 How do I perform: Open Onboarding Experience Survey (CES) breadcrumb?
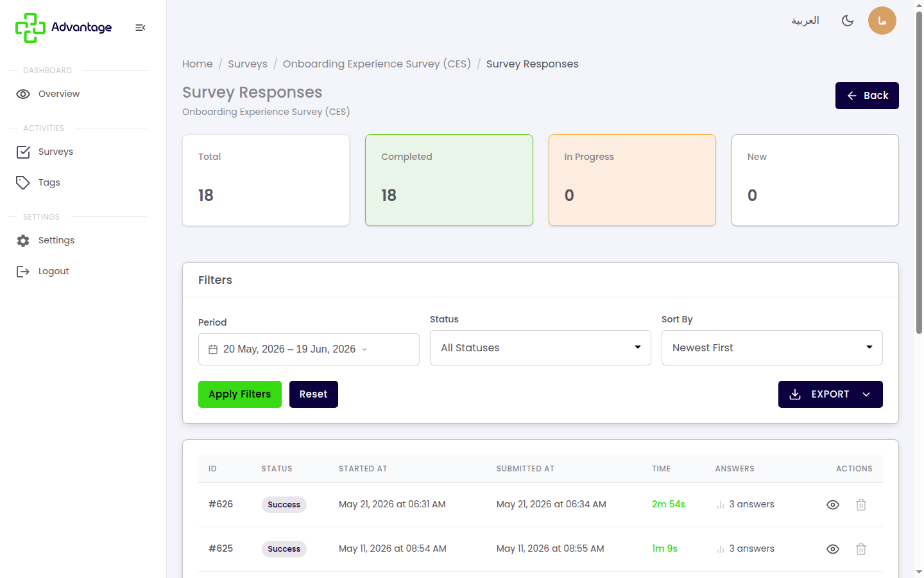pos(377,64)
